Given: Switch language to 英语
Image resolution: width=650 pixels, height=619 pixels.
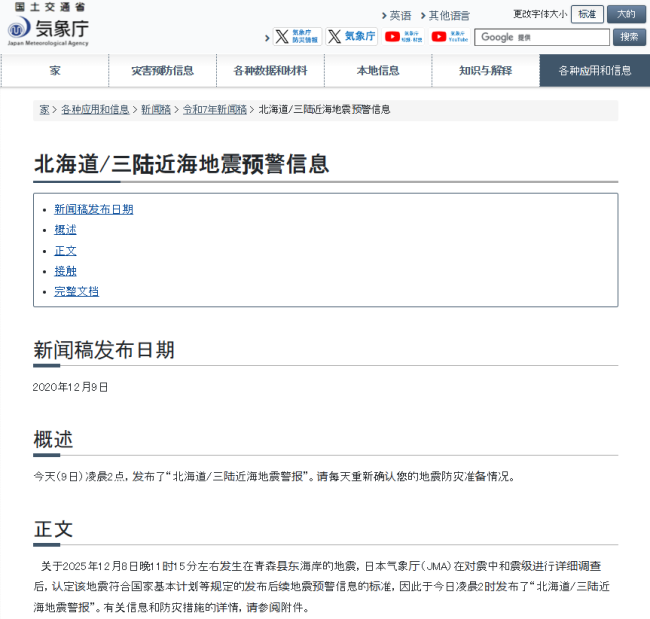Looking at the screenshot, I should click(399, 15).
